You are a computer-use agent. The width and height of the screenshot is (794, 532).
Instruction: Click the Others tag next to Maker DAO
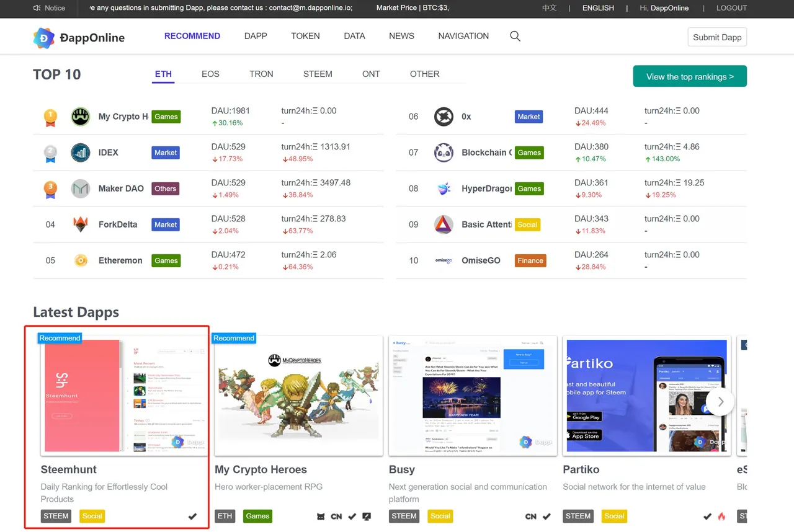[x=165, y=188]
